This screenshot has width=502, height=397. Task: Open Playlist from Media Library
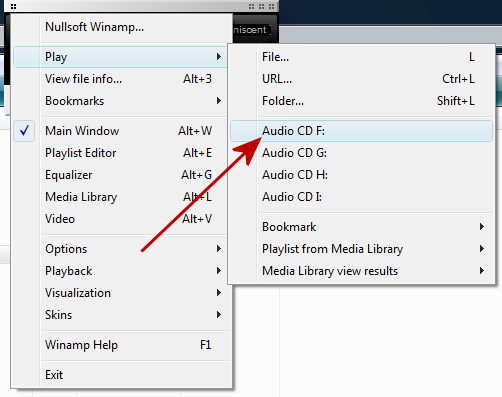tap(361, 249)
